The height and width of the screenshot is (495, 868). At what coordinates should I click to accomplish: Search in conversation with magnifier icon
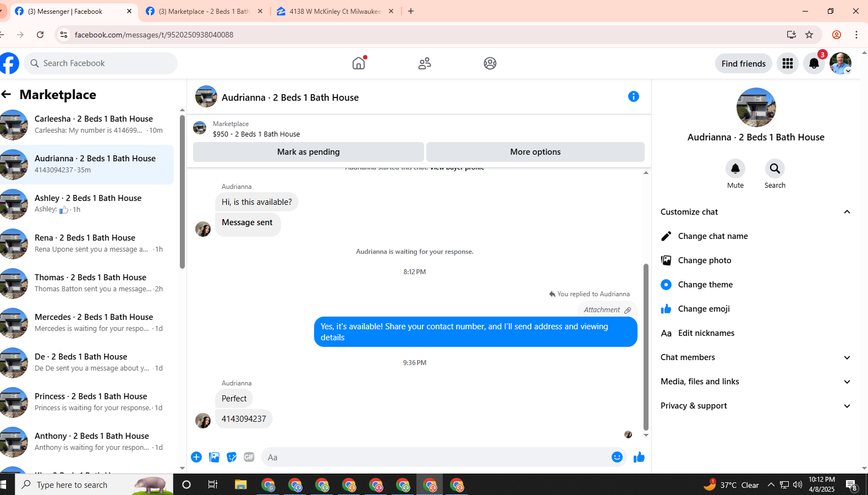click(775, 168)
